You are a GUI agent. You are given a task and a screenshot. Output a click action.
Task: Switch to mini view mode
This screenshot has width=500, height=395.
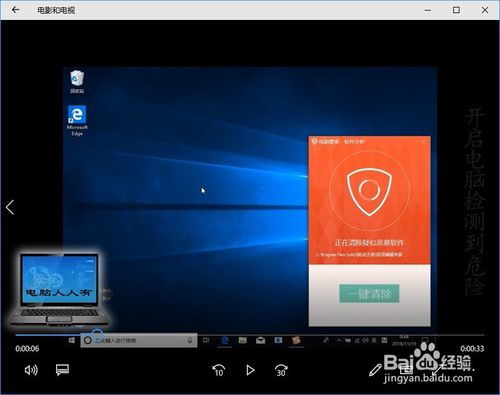pos(406,369)
